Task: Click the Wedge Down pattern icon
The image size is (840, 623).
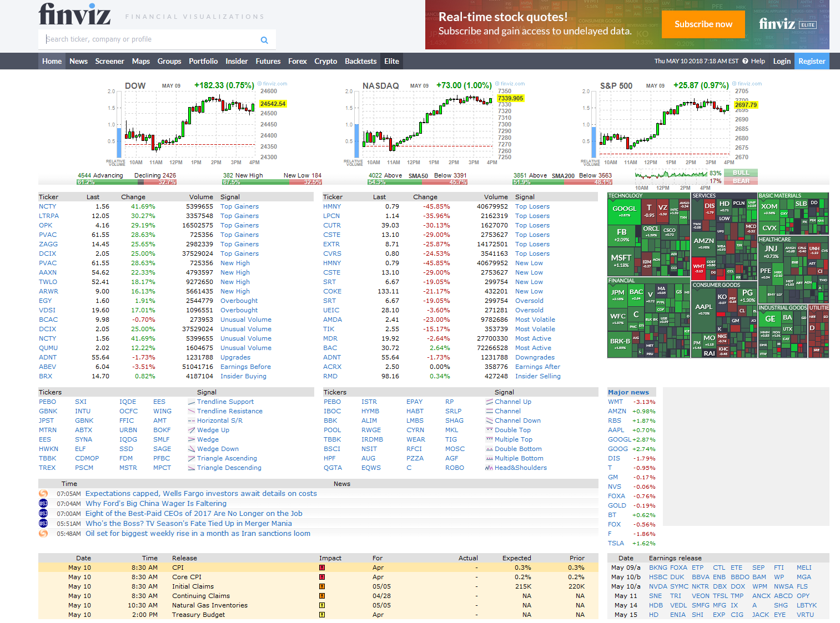Action: pyautogui.click(x=192, y=449)
